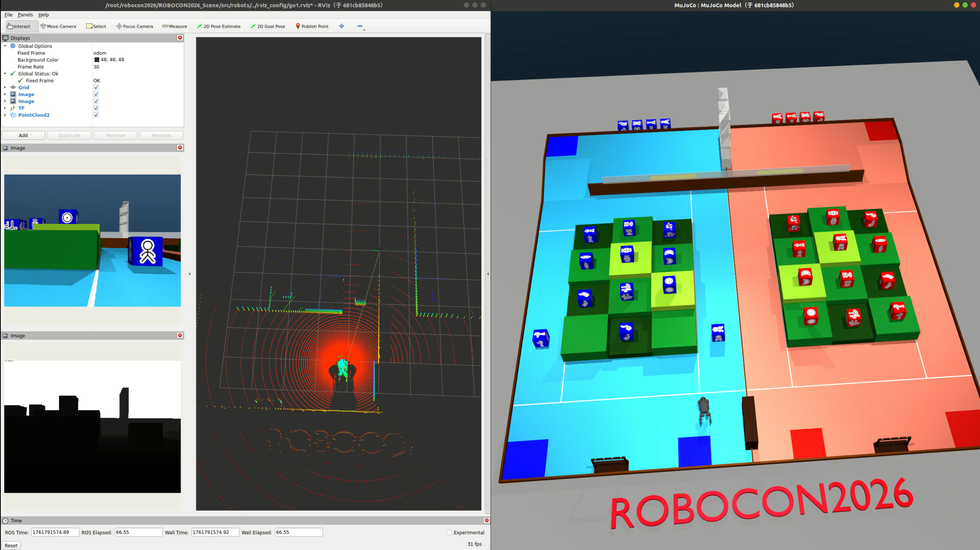The width and height of the screenshot is (980, 550).
Task: Toggle checkbox of the Image display above TF
Action: [96, 101]
